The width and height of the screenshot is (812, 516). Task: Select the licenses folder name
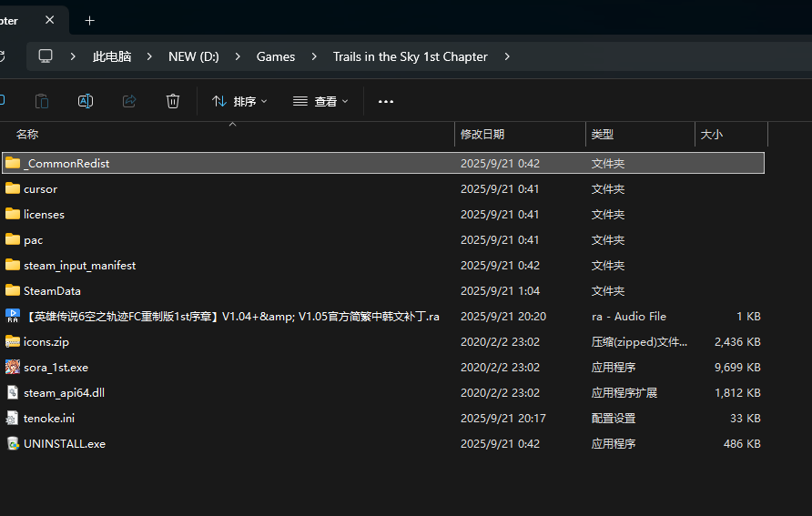pos(44,214)
